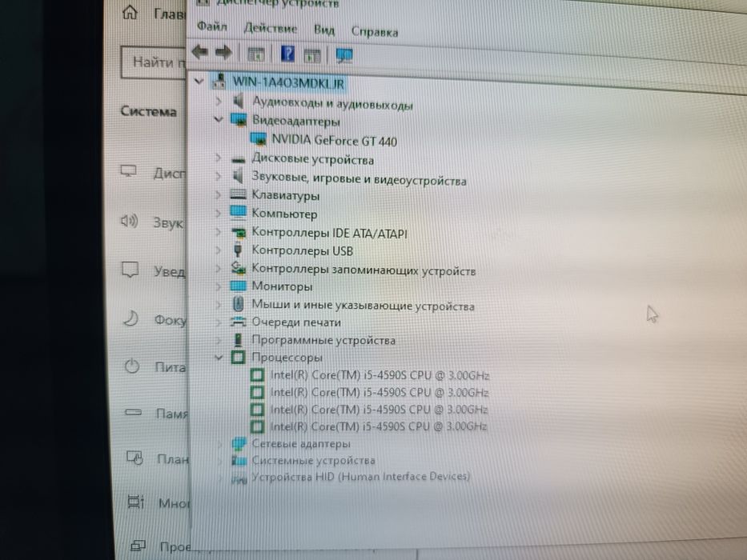Click the Settings search field Найти

(154, 62)
